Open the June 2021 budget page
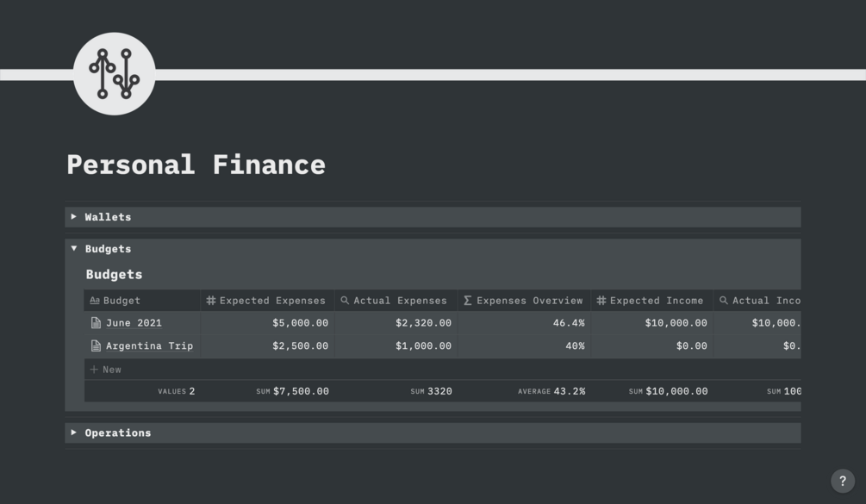The width and height of the screenshot is (866, 504). 134,323
